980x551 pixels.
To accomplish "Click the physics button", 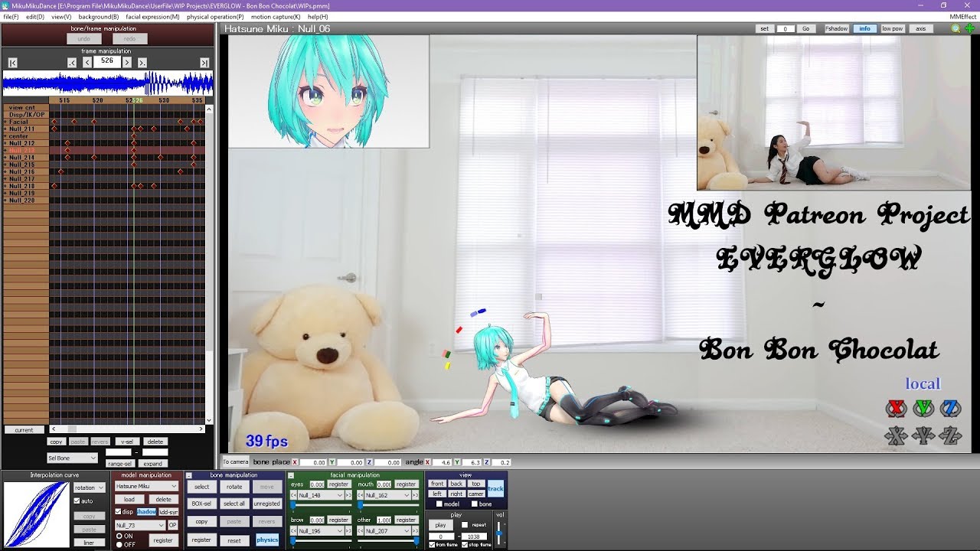I will pos(267,540).
